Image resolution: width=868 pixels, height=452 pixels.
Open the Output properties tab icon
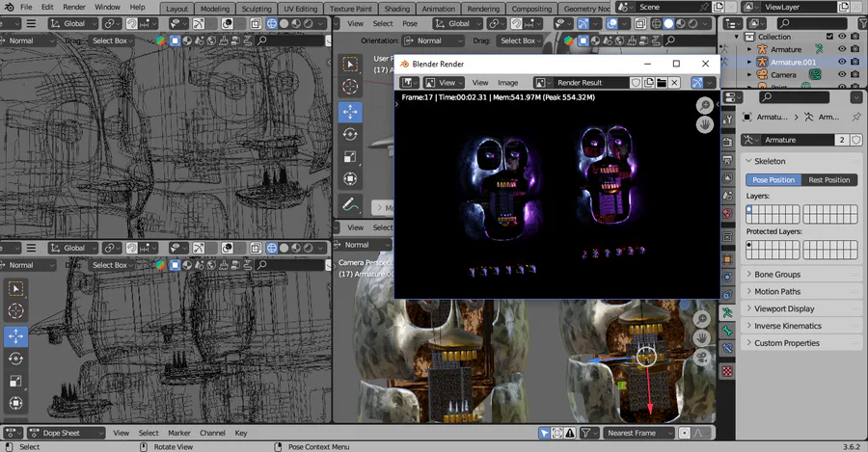click(x=727, y=160)
